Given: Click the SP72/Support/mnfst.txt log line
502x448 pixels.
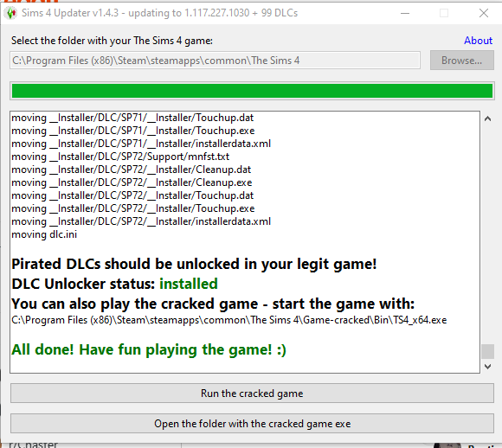Looking at the screenshot, I should 120,157.
